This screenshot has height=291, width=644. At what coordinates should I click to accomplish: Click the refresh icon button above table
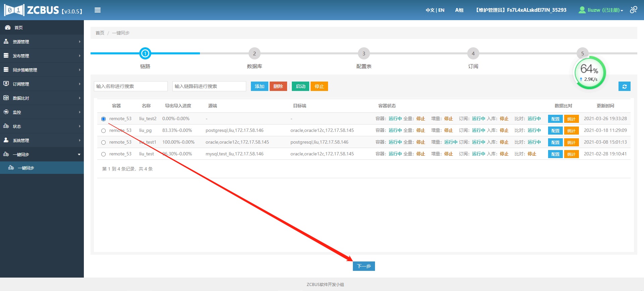click(x=624, y=87)
